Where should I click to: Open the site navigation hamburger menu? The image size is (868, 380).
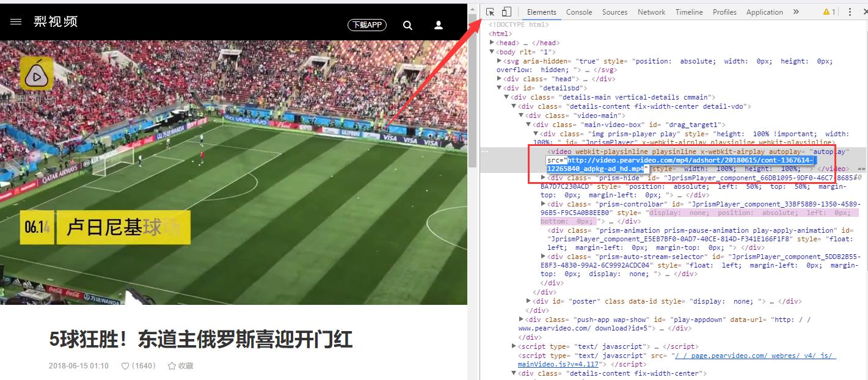tap(16, 21)
